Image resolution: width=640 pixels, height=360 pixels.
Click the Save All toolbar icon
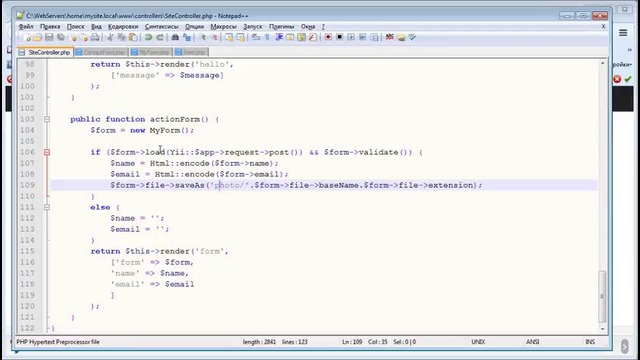[61, 38]
